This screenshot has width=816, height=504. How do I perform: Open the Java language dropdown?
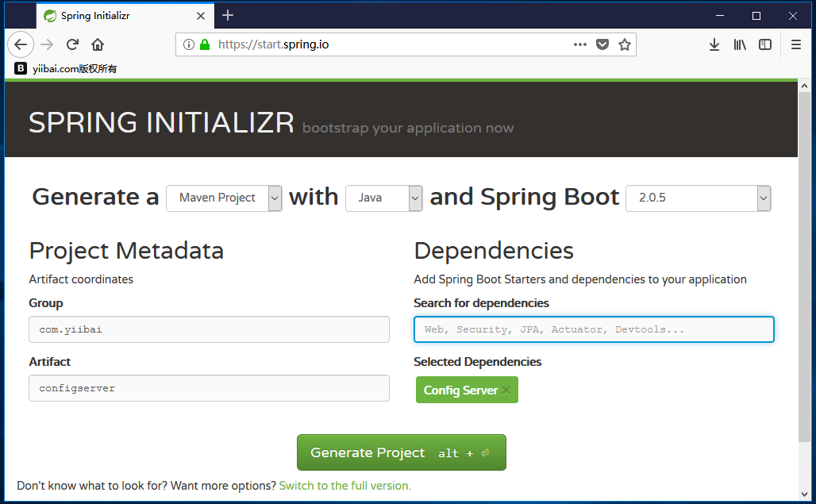(383, 198)
